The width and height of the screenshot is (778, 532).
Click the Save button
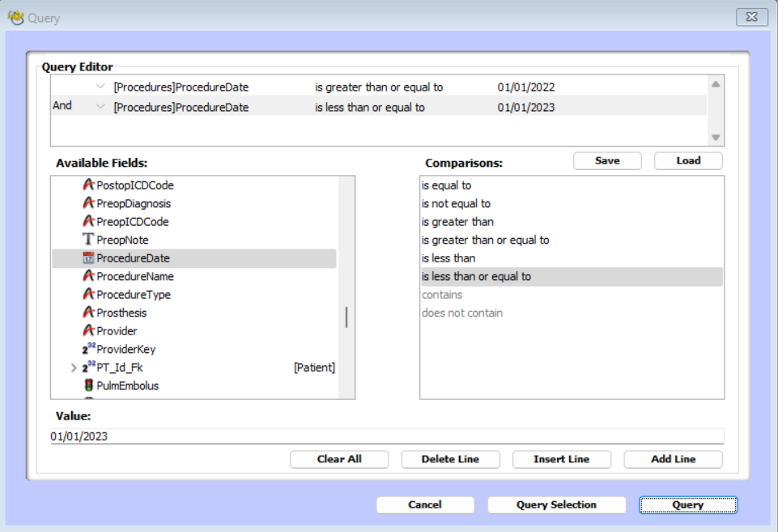[x=607, y=161]
